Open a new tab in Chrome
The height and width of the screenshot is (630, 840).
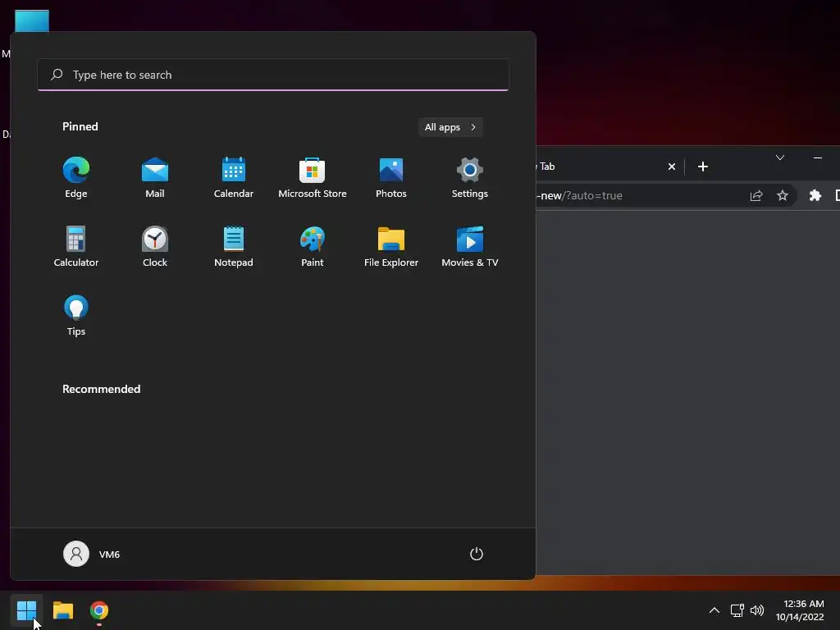[703, 167]
